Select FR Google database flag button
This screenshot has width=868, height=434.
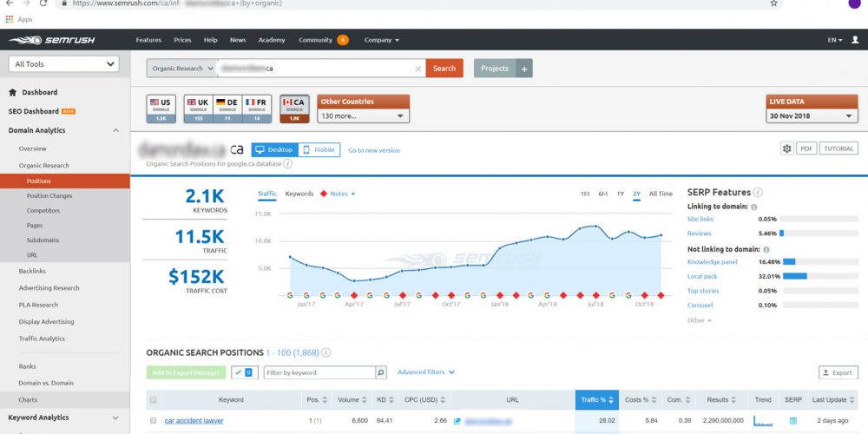coord(257,108)
